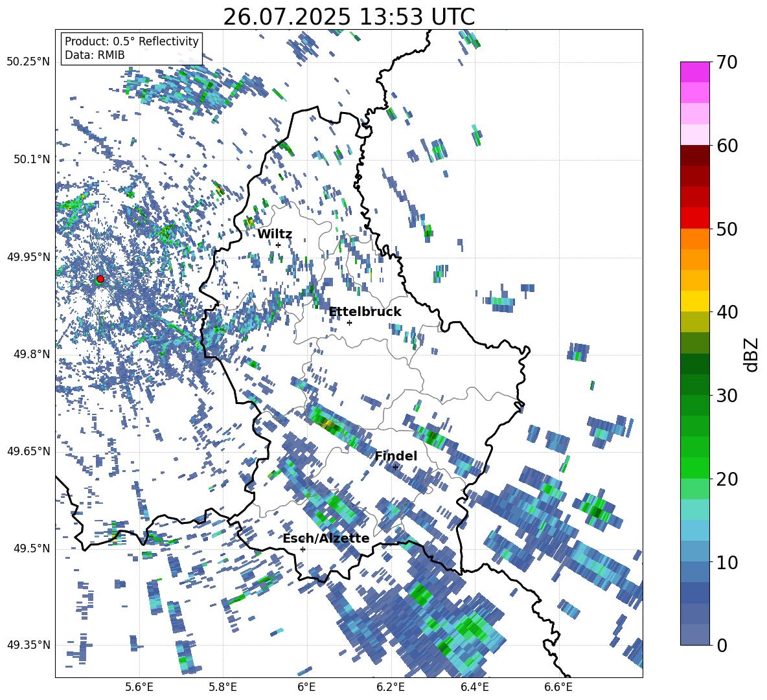The width and height of the screenshot is (767, 700).
Task: Click the Ettelbruck cross marker
Action: pos(349,322)
